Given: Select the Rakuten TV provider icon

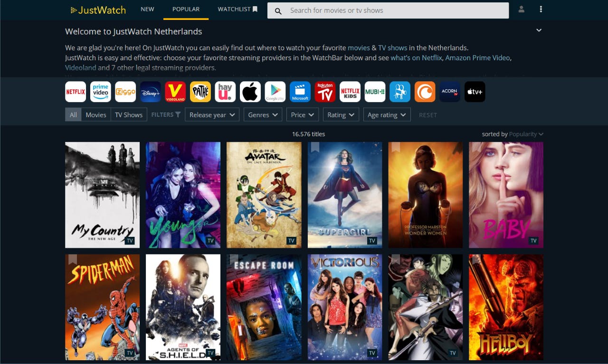Looking at the screenshot, I should coord(325,92).
